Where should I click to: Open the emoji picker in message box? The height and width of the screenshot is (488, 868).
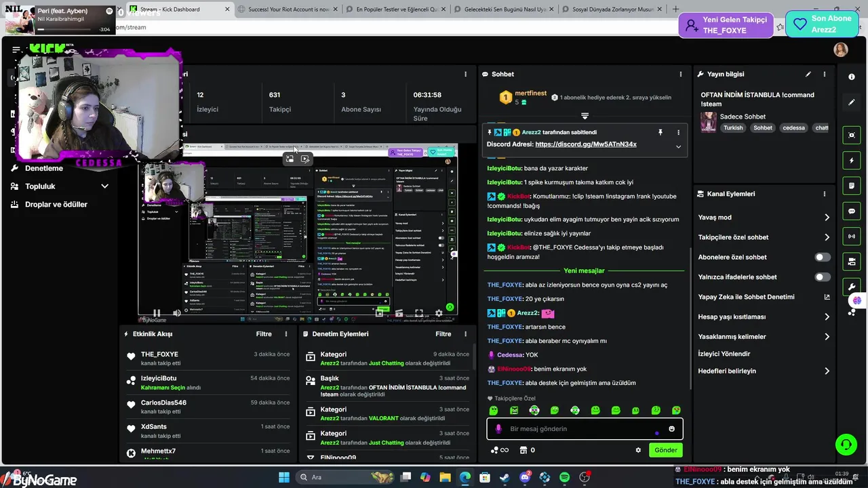pyautogui.click(x=672, y=429)
